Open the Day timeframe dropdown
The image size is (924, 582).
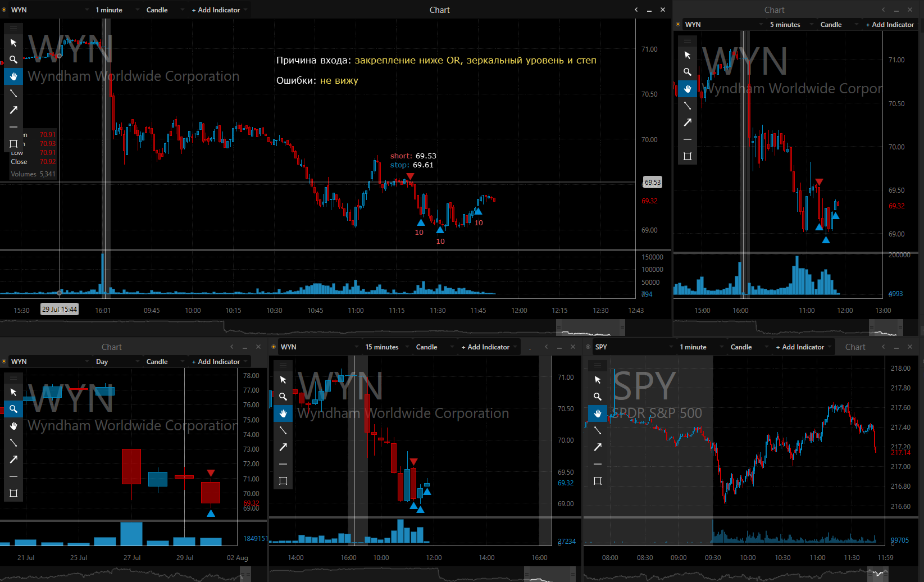(x=117, y=362)
